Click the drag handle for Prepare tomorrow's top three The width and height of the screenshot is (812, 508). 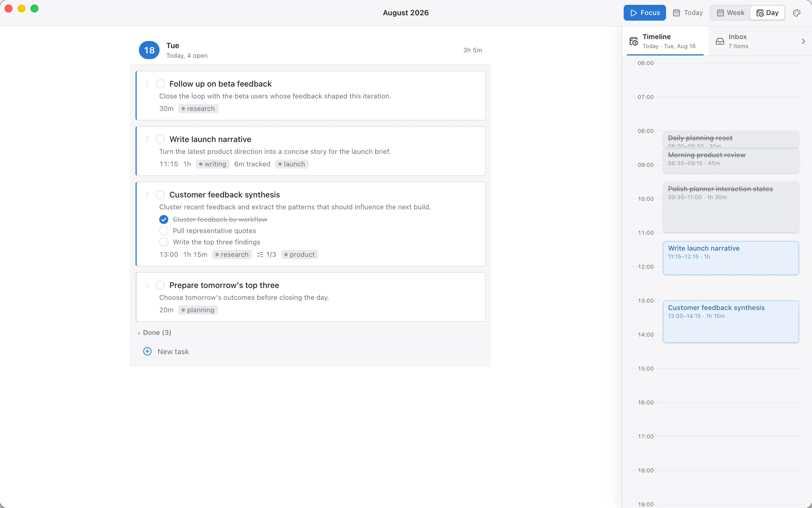[147, 285]
